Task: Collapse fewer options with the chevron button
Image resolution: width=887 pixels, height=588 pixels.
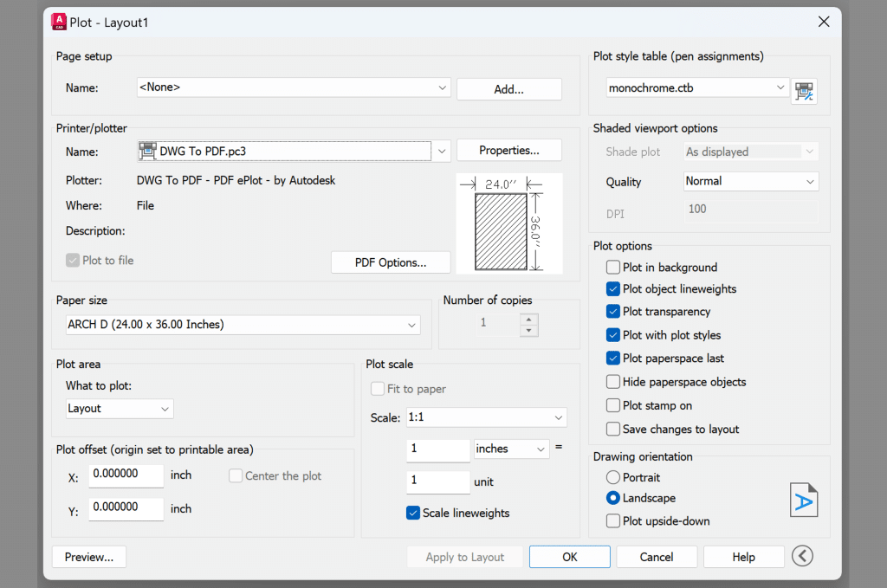Action: click(803, 556)
